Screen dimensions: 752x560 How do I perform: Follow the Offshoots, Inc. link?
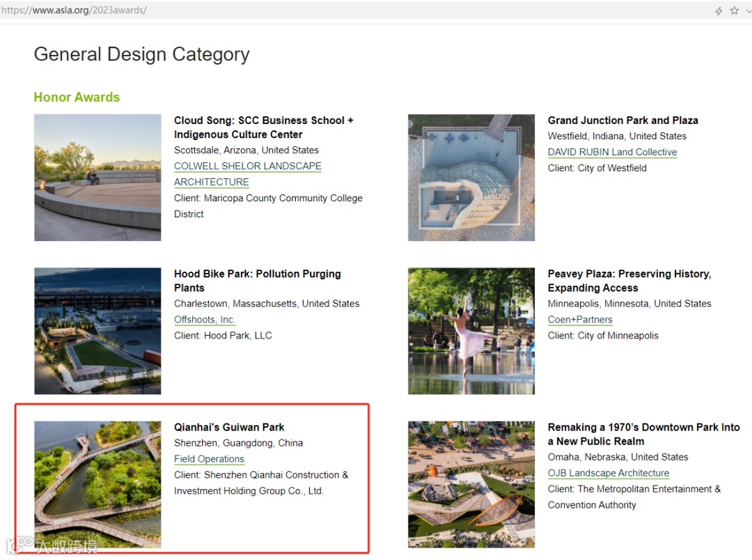[x=205, y=320]
